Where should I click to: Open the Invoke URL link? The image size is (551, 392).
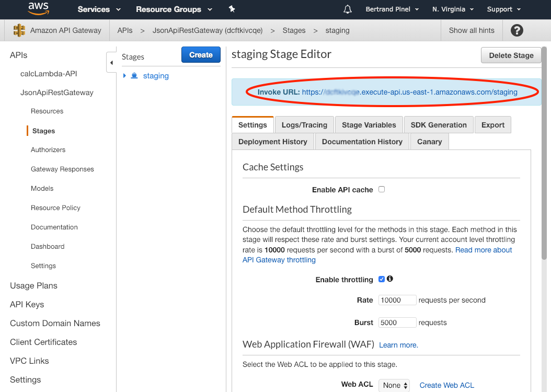pyautogui.click(x=409, y=92)
